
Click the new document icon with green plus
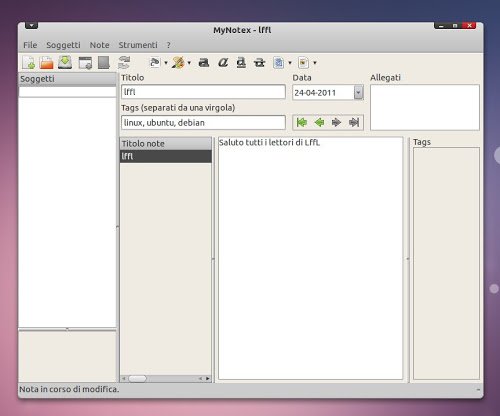pos(29,62)
